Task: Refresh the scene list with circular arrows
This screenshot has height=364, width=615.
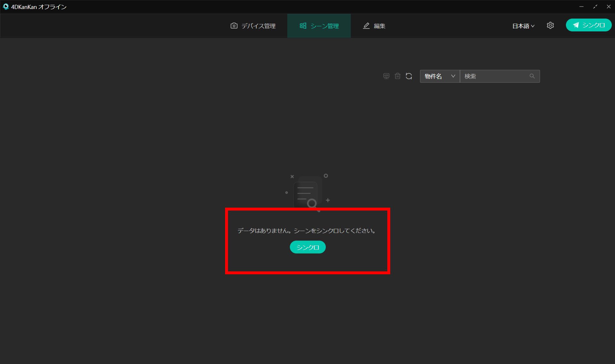Action: 409,76
